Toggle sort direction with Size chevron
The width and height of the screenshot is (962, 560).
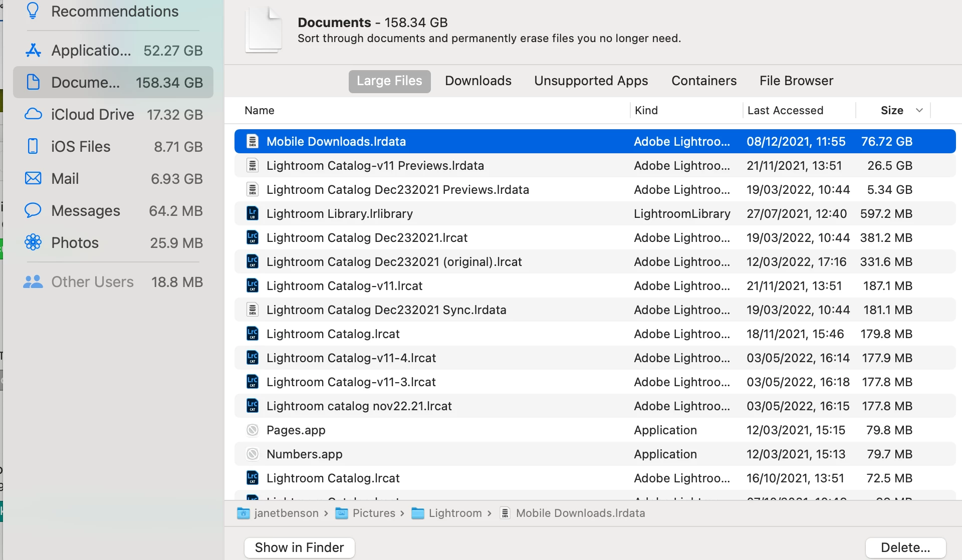(919, 110)
